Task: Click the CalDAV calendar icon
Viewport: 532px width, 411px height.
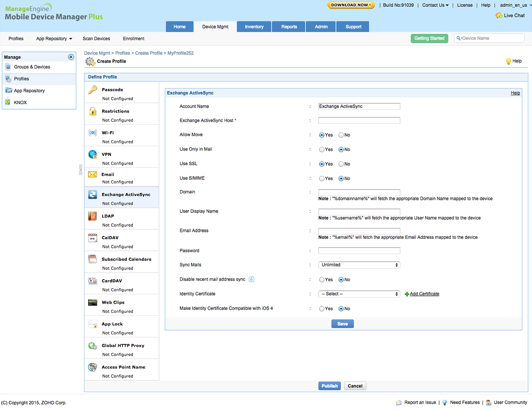Action: (x=93, y=238)
